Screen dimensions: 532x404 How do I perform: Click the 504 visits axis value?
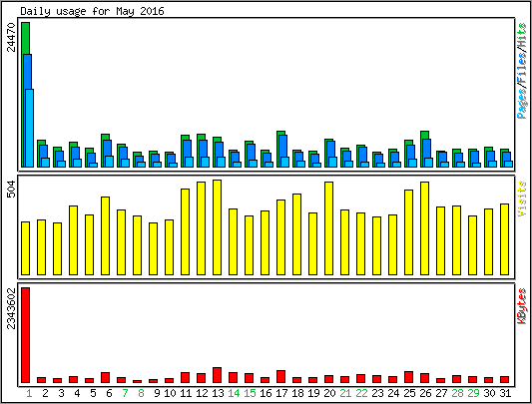pos(11,190)
